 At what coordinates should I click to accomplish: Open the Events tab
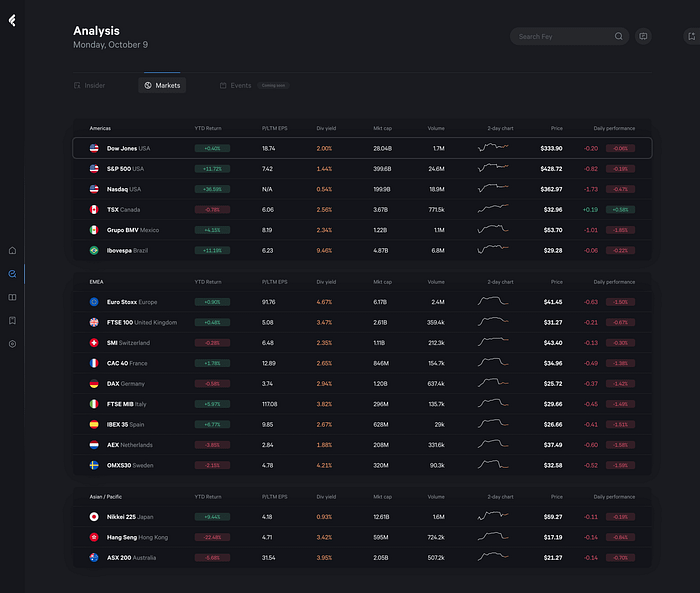(236, 85)
